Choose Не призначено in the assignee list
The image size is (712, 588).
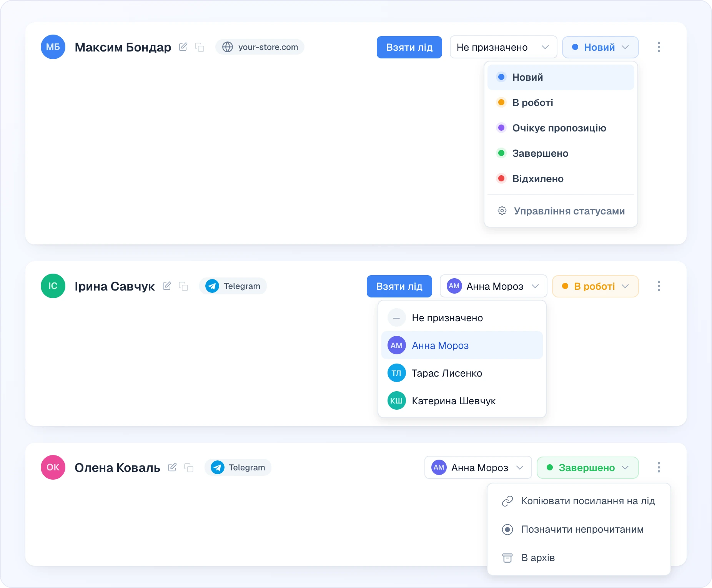pos(462,318)
